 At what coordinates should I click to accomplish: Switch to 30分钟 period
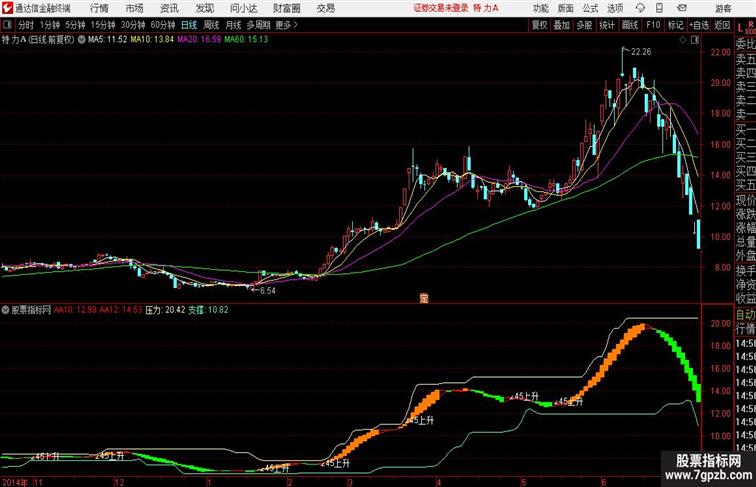point(133,25)
